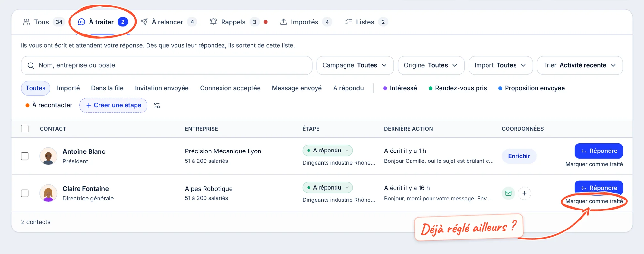Open the Trier Activité récente sort dropdown
Viewport: 644px width, 254px height.
click(580, 65)
